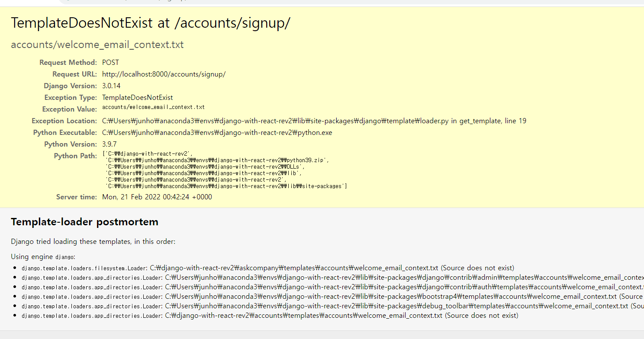Screen dimensions: 644x339
Task: Click the Exception Type value TemplateDoesNotExist
Action: click(x=137, y=98)
